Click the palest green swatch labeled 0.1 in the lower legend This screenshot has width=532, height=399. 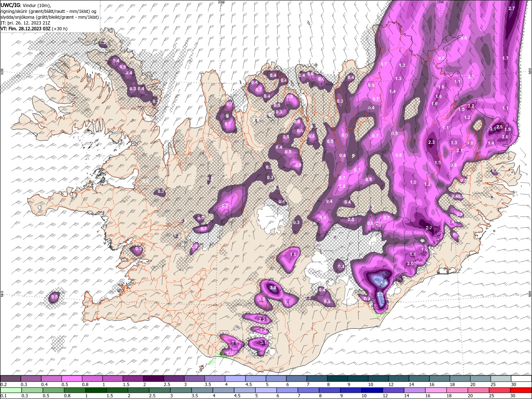tap(11, 390)
